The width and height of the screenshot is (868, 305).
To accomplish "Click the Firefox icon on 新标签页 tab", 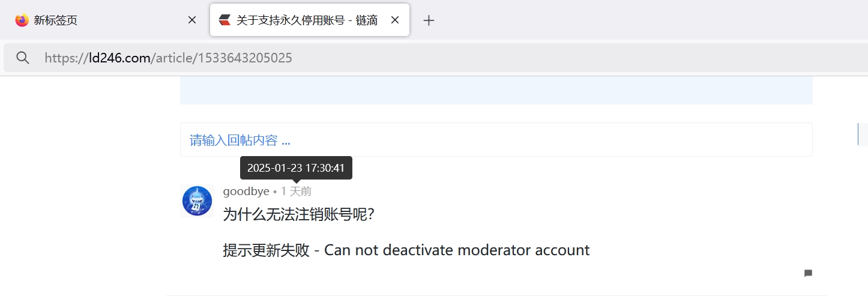I will point(22,20).
